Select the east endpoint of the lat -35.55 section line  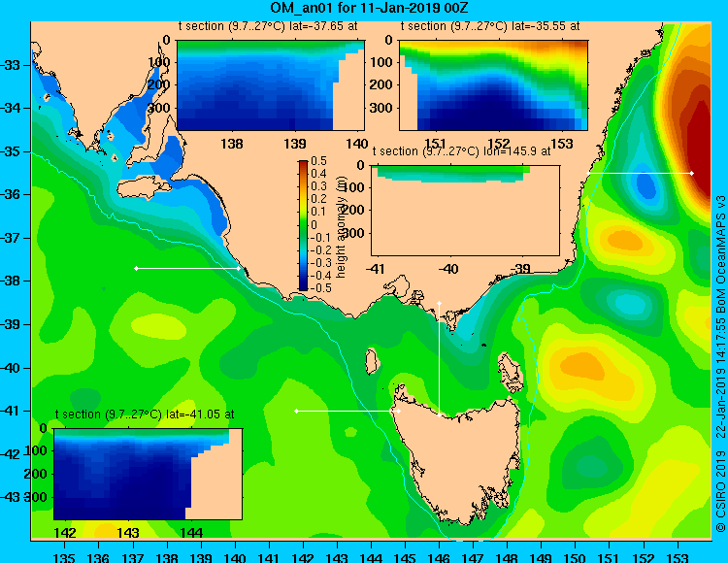point(692,173)
